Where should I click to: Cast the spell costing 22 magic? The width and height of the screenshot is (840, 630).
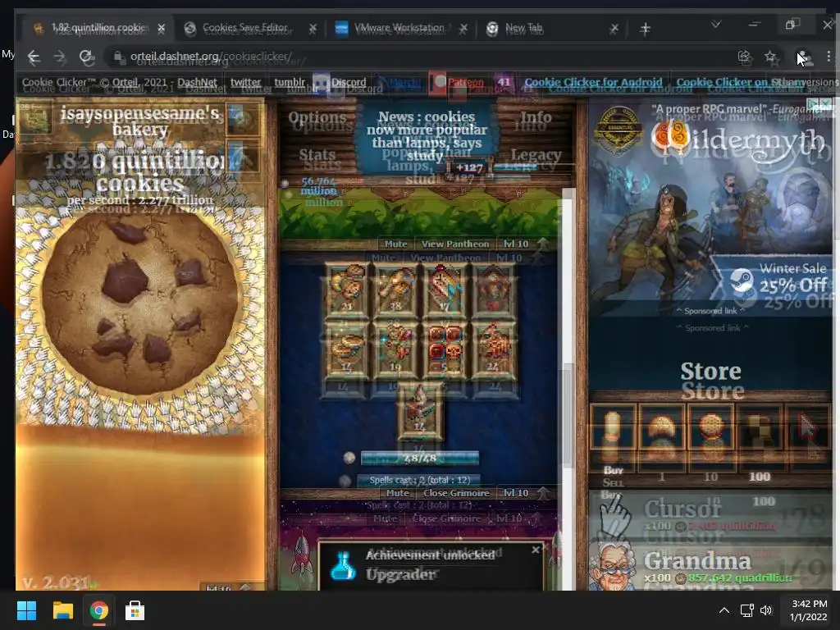(x=493, y=349)
